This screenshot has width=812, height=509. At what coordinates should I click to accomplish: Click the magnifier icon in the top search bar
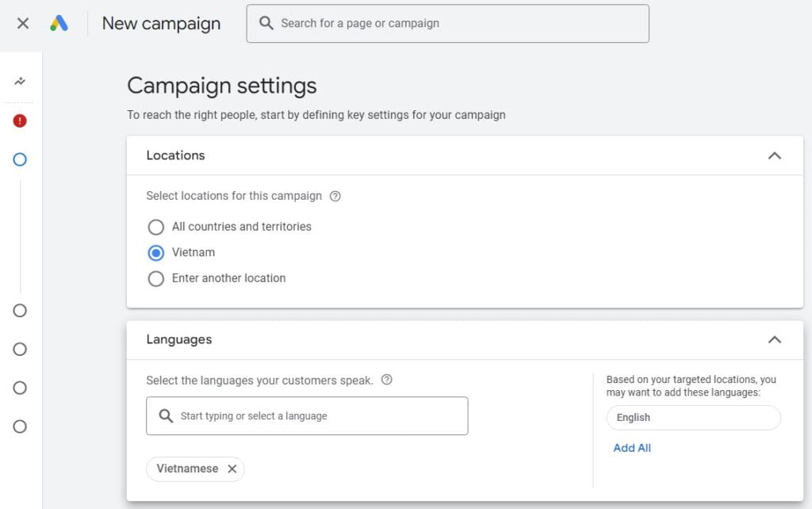tap(266, 23)
